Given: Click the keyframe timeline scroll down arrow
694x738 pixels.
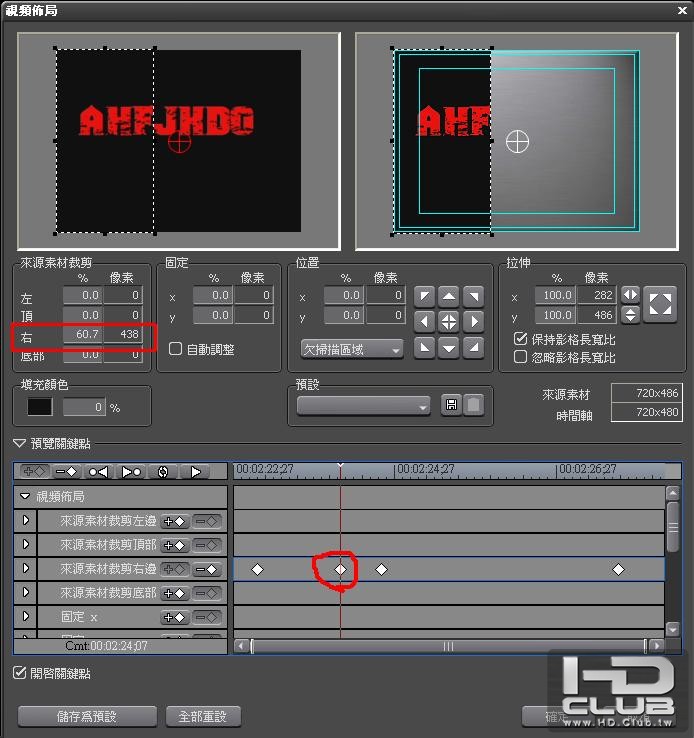Looking at the screenshot, I should [x=673, y=628].
